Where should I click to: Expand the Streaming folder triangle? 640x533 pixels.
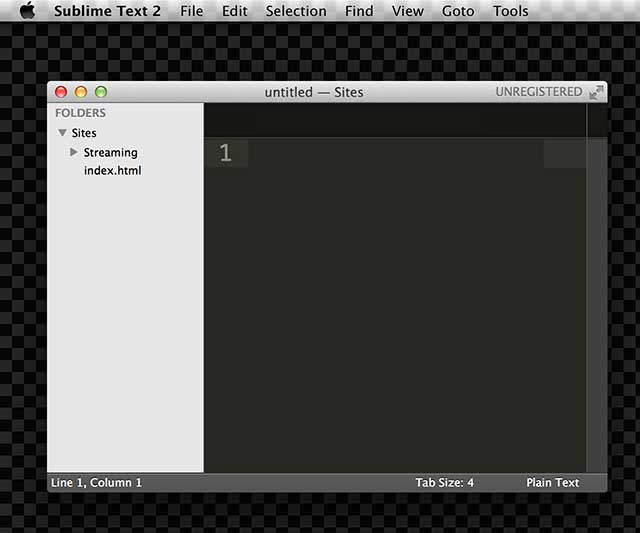[74, 152]
